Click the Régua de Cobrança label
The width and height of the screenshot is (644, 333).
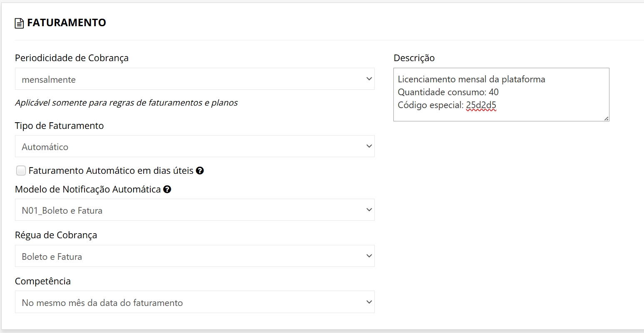tap(56, 235)
